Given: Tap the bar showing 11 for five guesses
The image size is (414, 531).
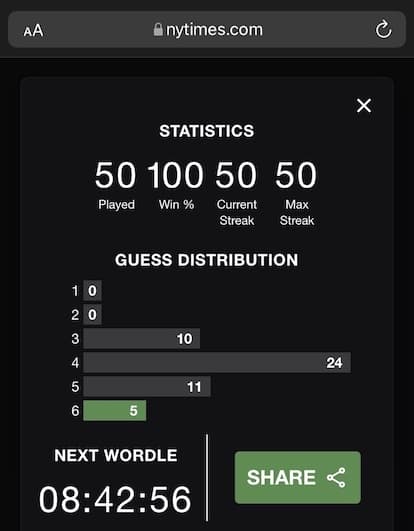Looking at the screenshot, I should pos(147,386).
